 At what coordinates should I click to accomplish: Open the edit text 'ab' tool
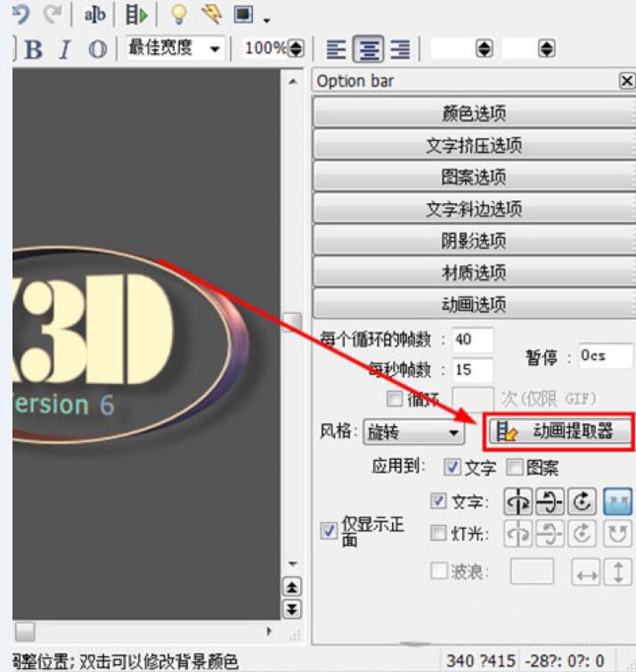pos(94,14)
